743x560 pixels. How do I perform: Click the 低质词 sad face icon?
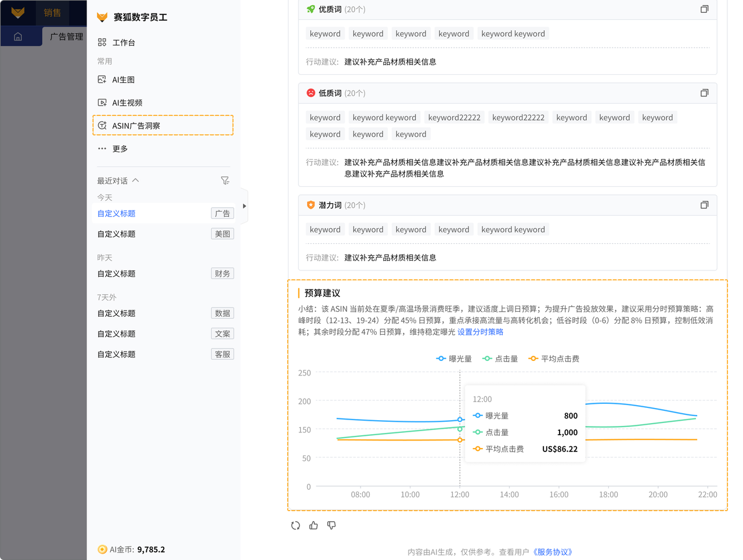[311, 93]
